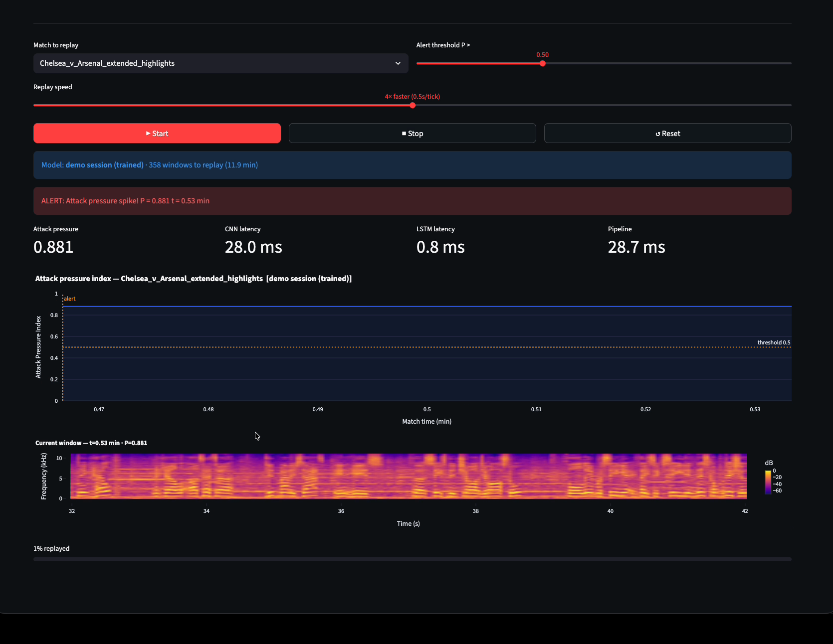Screen dimensions: 833x644
Task: Click the Reset button
Action: click(667, 134)
